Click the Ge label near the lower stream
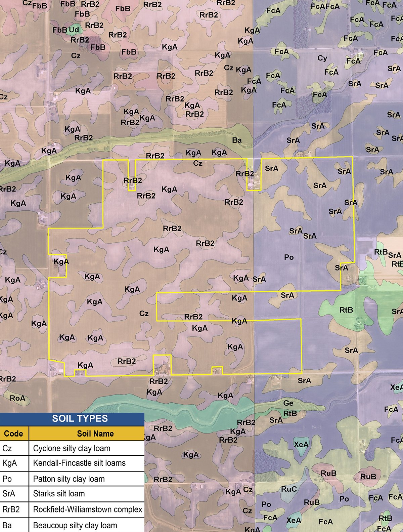This screenshot has width=403, height=532. click(x=288, y=403)
